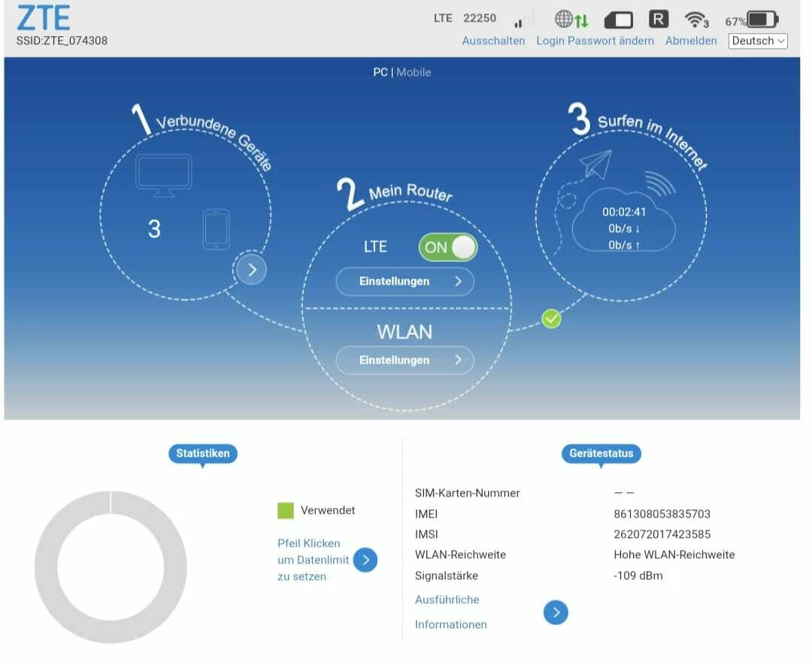Click the green checkmark connection icon
Image resolution: width=812 pixels, height=665 pixels.
tap(551, 319)
